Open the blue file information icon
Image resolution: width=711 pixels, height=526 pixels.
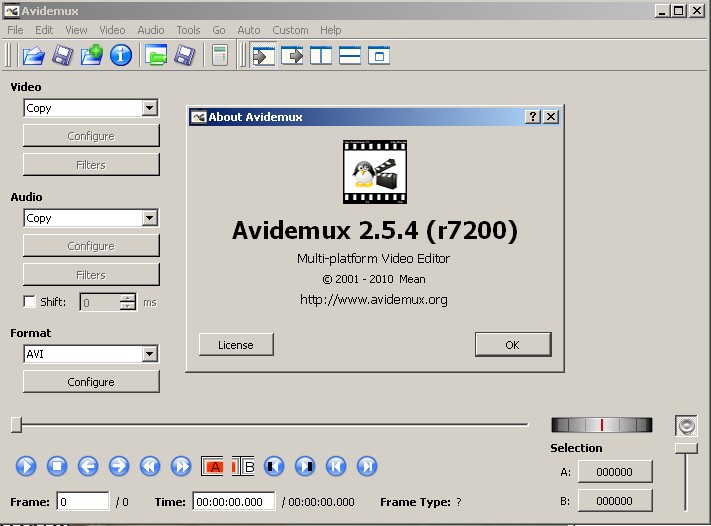121,55
